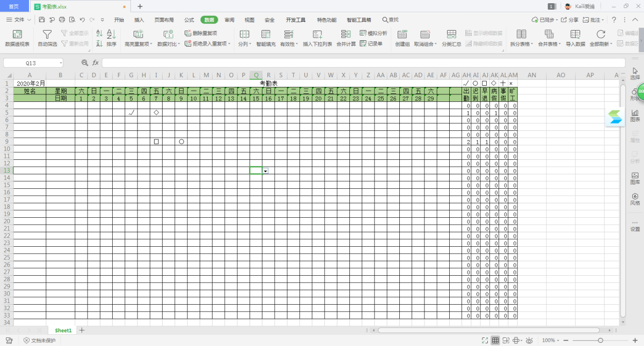The image size is (644, 346).
Task: Click the save icon in quick access toolbar
Action: 42,20
